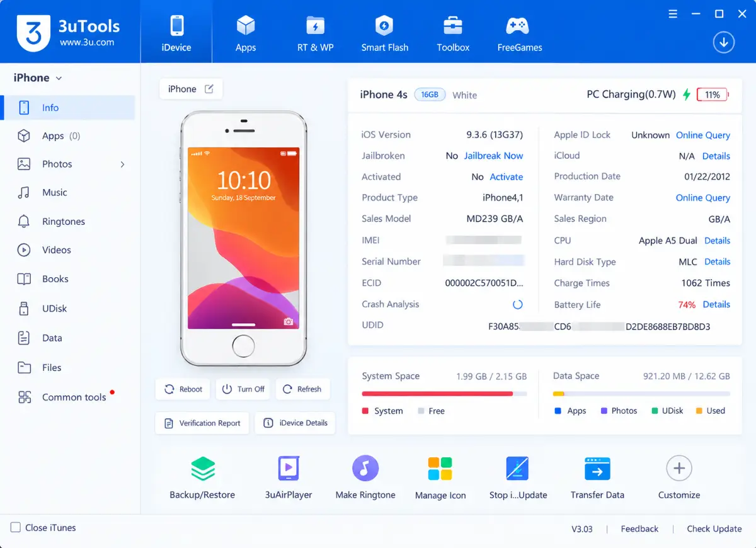Click Online Query for Apple ID Lock
Image resolution: width=756 pixels, height=548 pixels.
pyautogui.click(x=703, y=135)
